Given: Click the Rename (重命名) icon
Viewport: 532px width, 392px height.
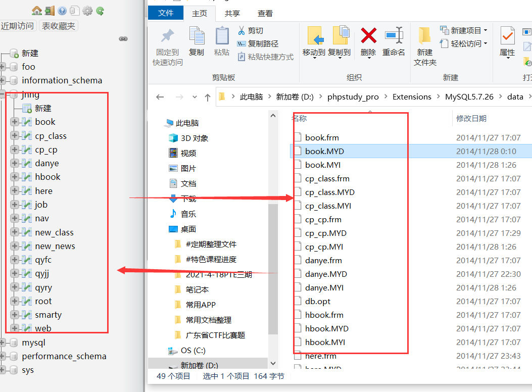Looking at the screenshot, I should click(394, 35).
